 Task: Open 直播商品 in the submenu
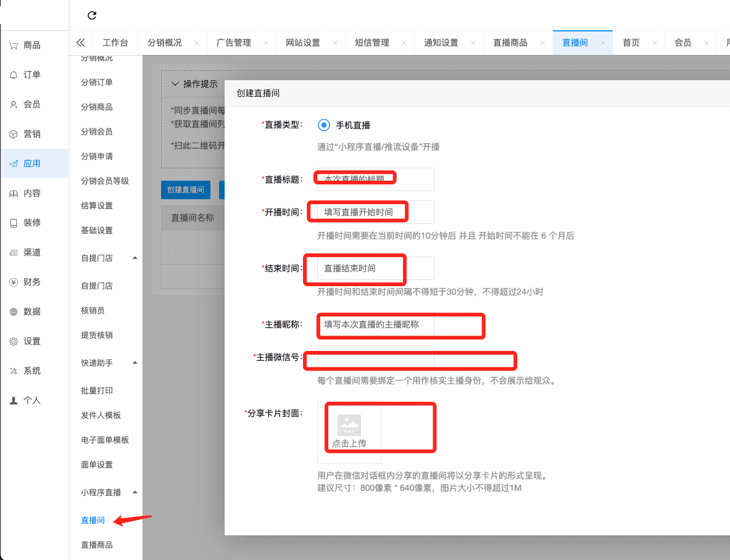point(96,545)
